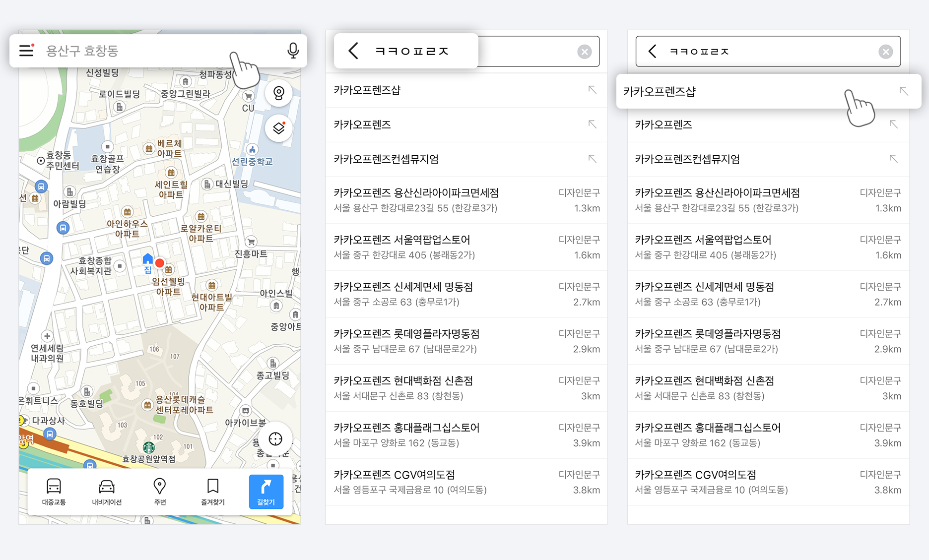The height and width of the screenshot is (560, 929).
Task: Fill search with 카카오프렌즈컨셉뮤지엄 arrow, middle panel
Action: click(x=592, y=159)
